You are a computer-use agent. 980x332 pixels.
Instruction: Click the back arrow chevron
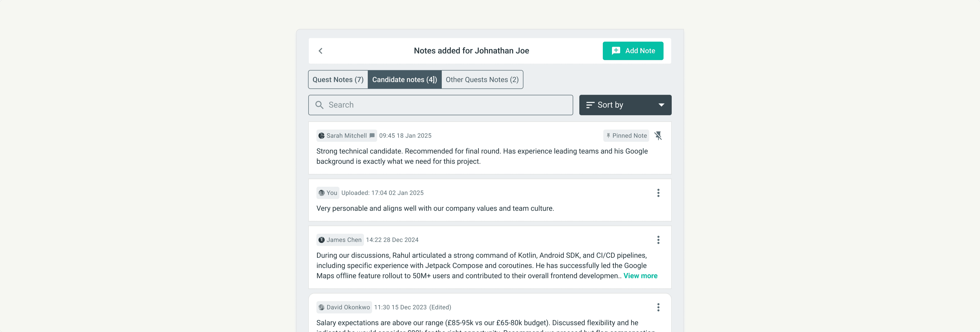point(320,51)
